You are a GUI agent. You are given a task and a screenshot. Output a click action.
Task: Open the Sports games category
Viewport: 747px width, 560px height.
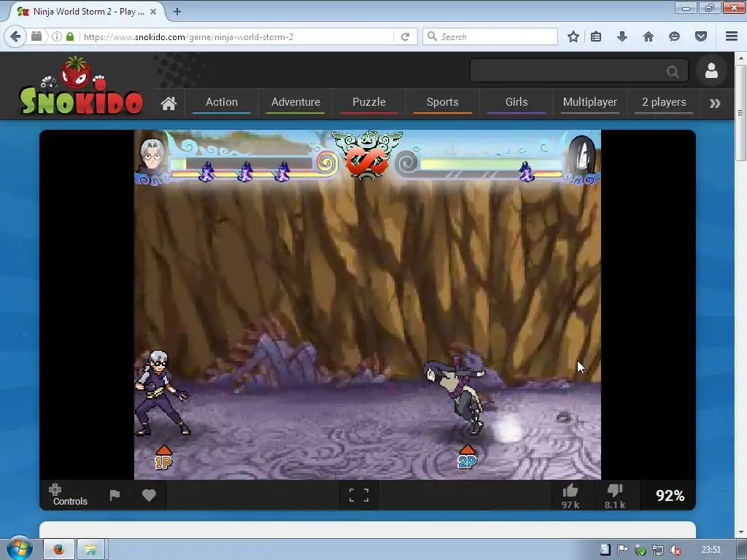(443, 102)
